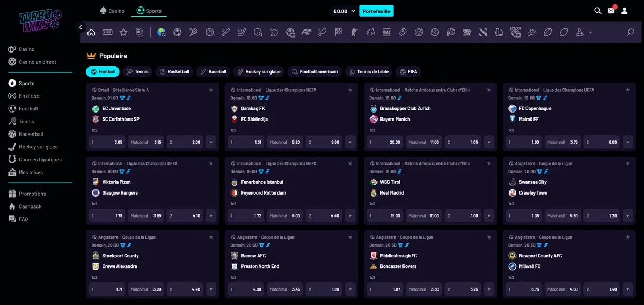Favorite the Stockport County match
644x305 pixels.
211,237
